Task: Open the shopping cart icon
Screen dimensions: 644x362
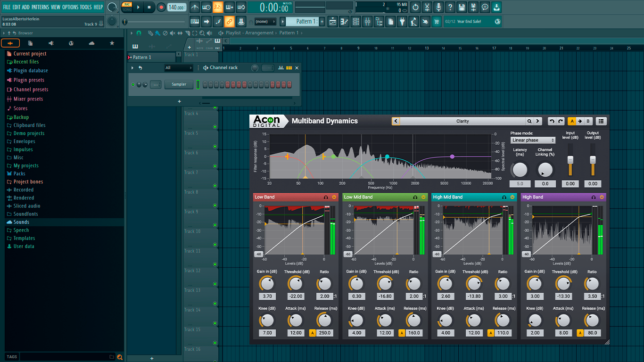Action: [437, 21]
